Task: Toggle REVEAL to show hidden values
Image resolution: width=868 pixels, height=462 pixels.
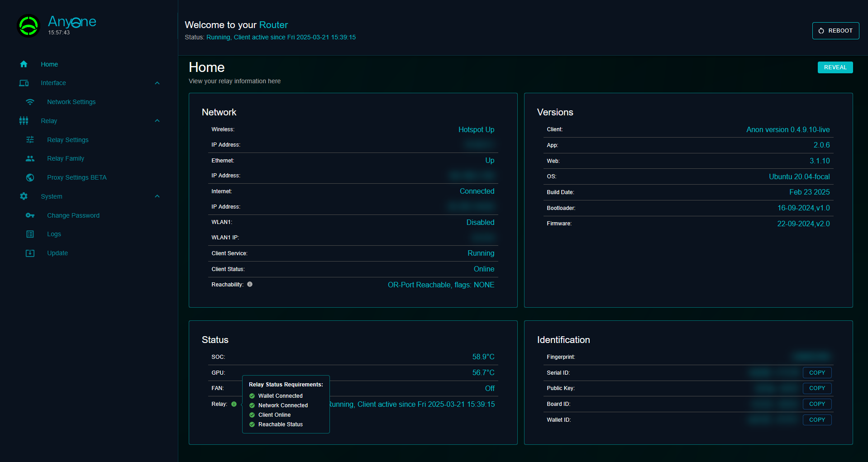Action: (835, 67)
